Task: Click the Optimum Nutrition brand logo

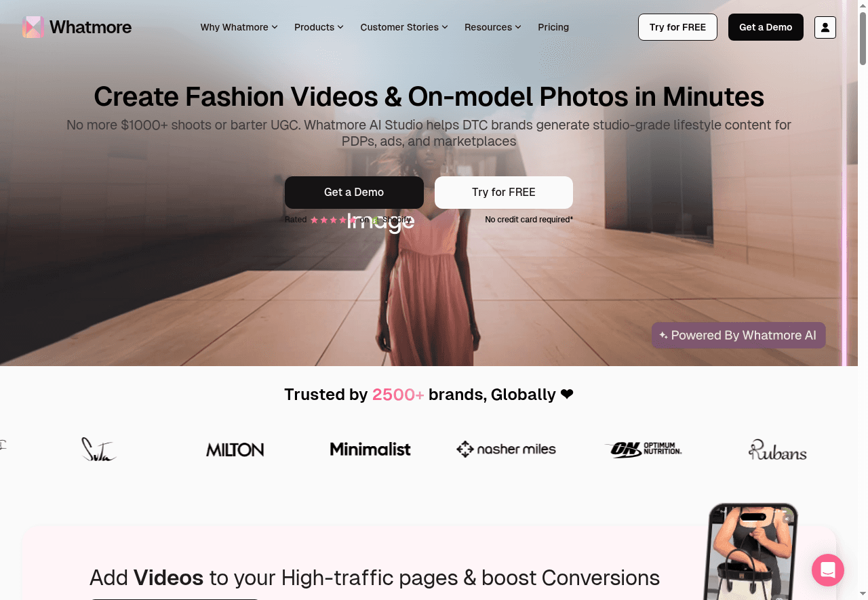Action: click(x=643, y=449)
